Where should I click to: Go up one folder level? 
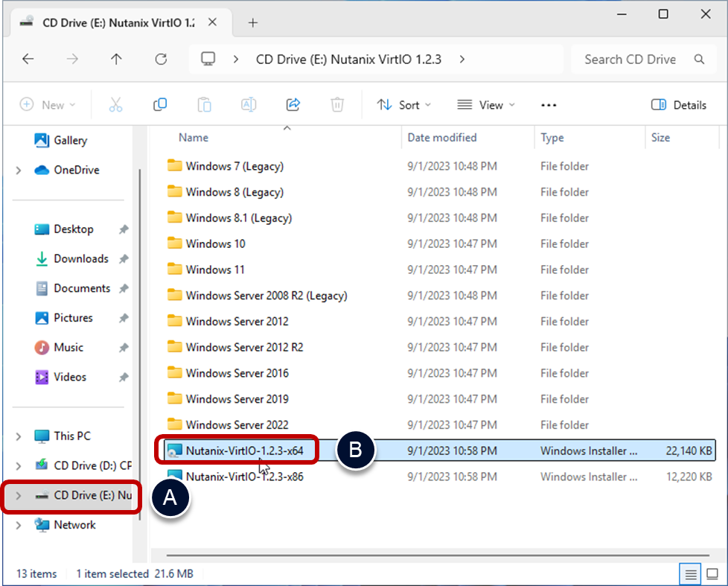click(116, 60)
